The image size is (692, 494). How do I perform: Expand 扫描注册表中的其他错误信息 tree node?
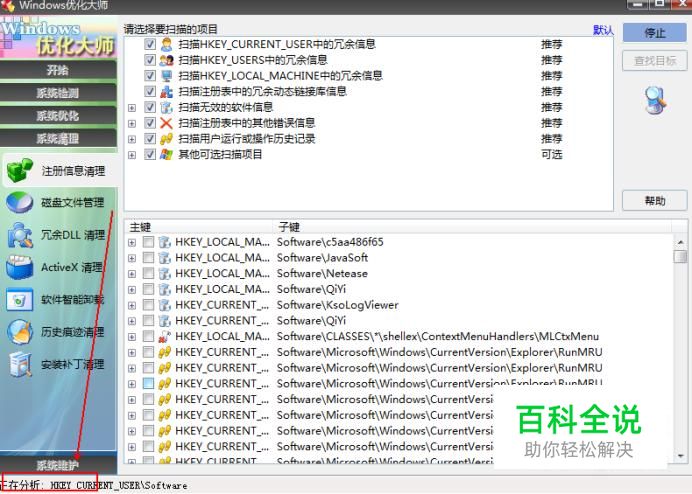click(132, 124)
